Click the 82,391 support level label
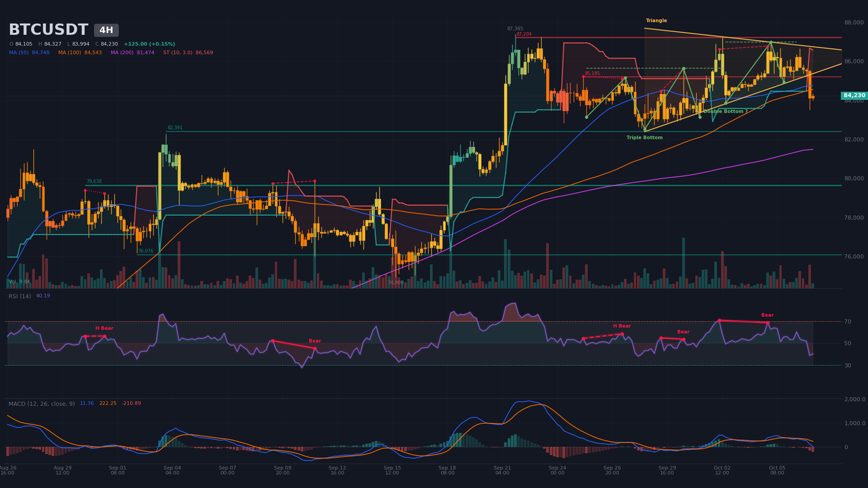Image resolution: width=868 pixels, height=488 pixels. point(175,128)
